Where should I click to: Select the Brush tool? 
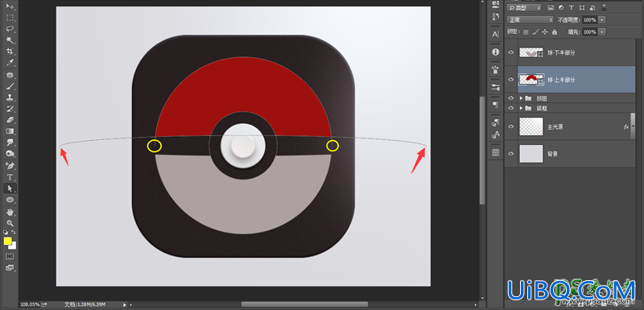[10, 86]
